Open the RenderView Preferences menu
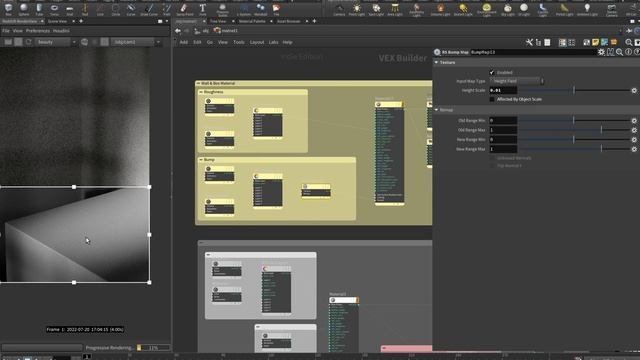The height and width of the screenshot is (360, 640). [38, 31]
